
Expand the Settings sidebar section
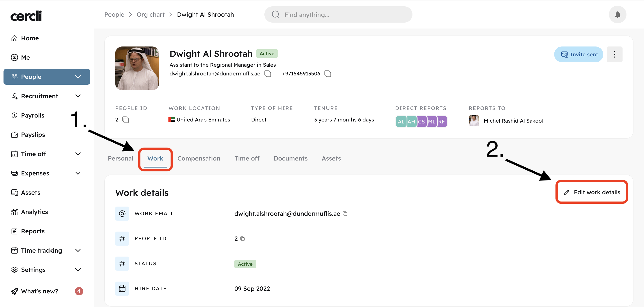pos(78,270)
